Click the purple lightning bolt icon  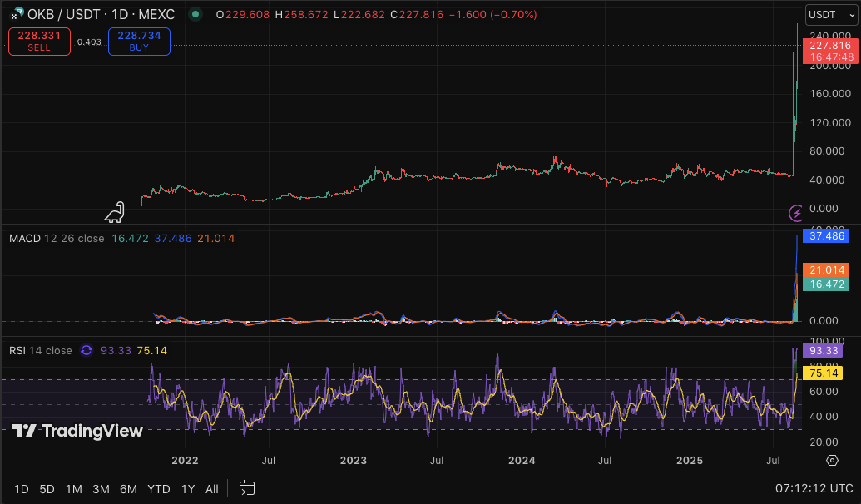796,214
